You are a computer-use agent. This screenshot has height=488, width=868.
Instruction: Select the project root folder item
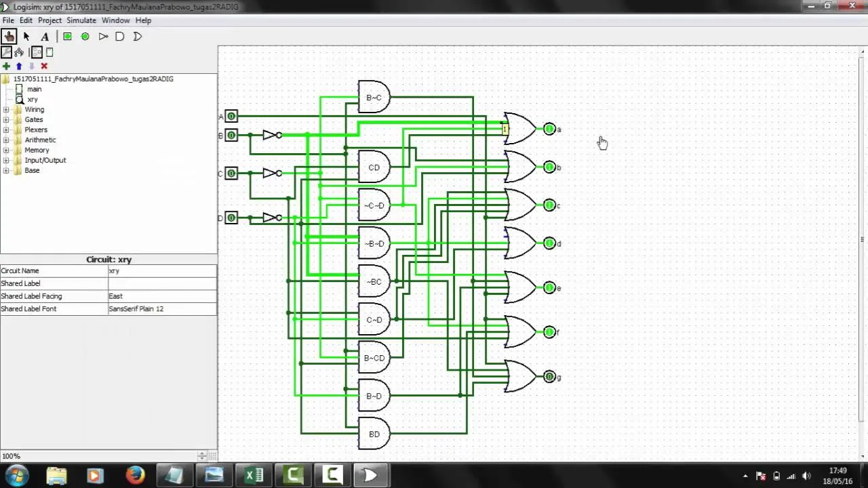point(93,79)
